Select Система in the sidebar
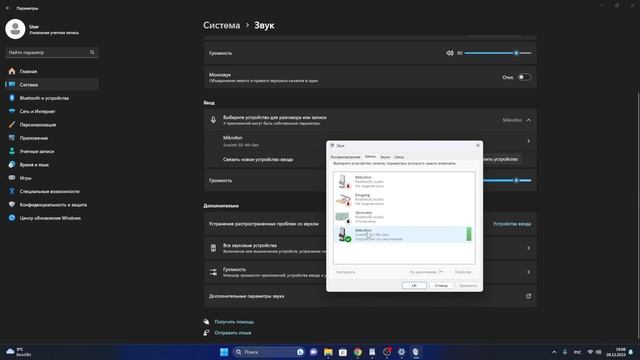 pyautogui.click(x=51, y=84)
